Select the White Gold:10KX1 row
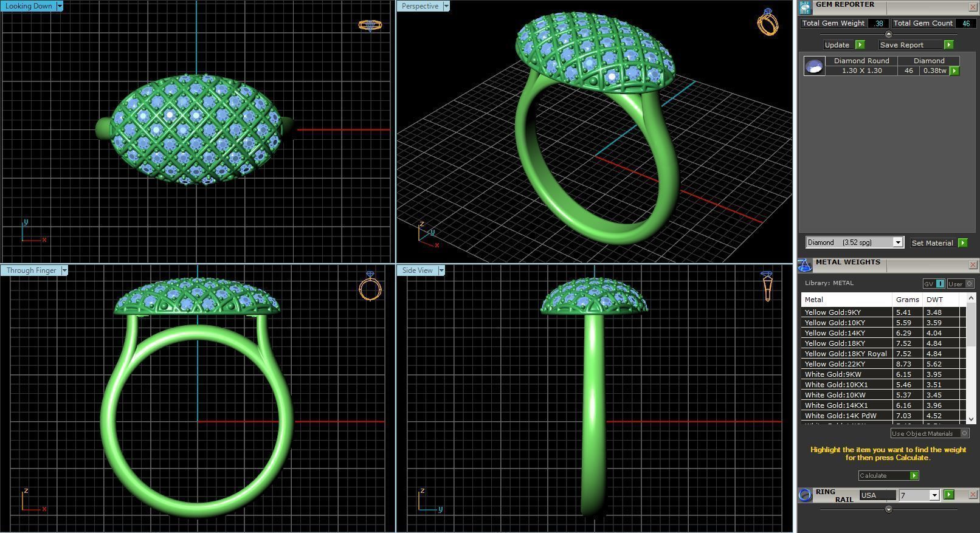The height and width of the screenshot is (533, 980). point(883,385)
